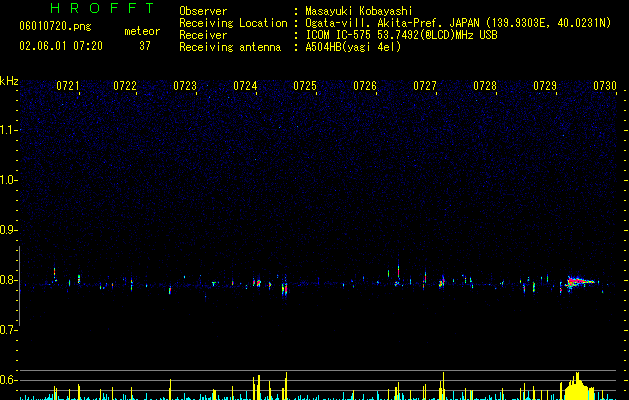Click the 0729 time marker

[x=545, y=86]
